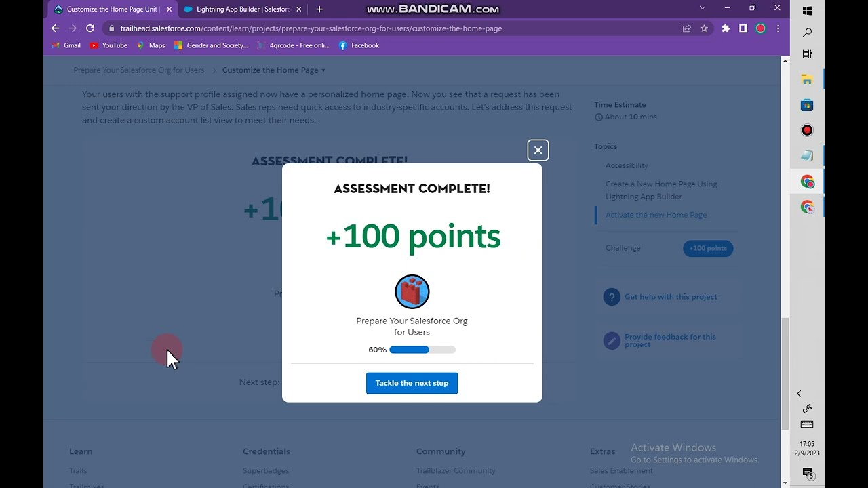Open Gmail bookmark

pyautogui.click(x=66, y=45)
